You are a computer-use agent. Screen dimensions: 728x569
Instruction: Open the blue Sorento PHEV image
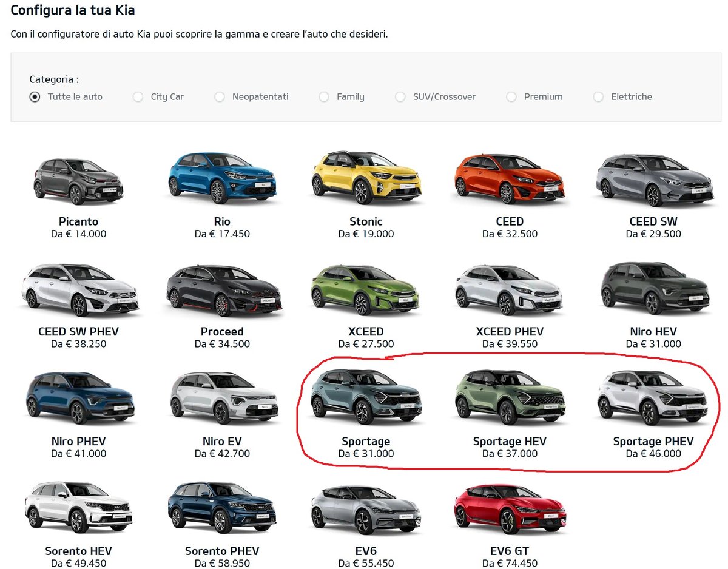[222, 508]
